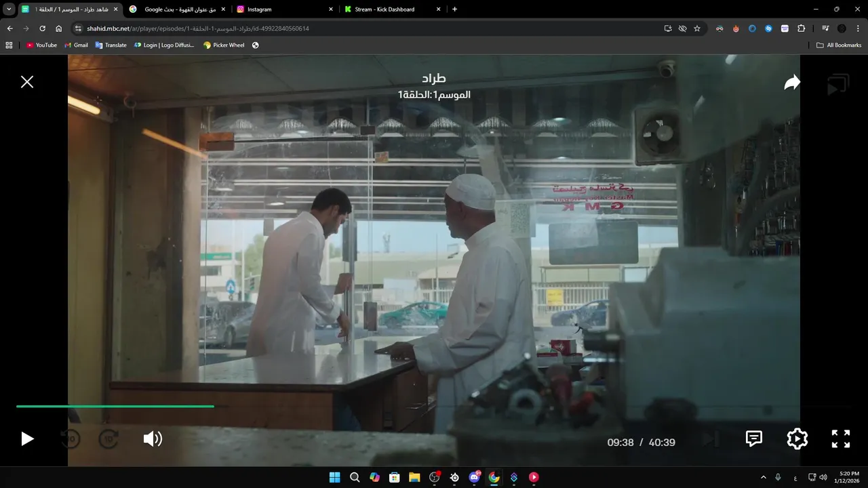
Task: Switch to Stream - Kick Dashboard tab
Action: pyautogui.click(x=393, y=9)
